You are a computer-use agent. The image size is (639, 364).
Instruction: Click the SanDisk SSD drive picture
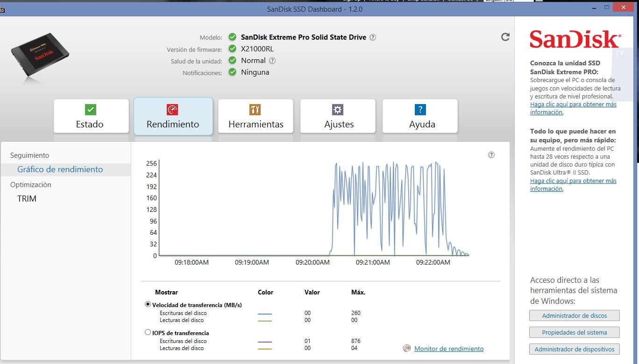pyautogui.click(x=40, y=55)
